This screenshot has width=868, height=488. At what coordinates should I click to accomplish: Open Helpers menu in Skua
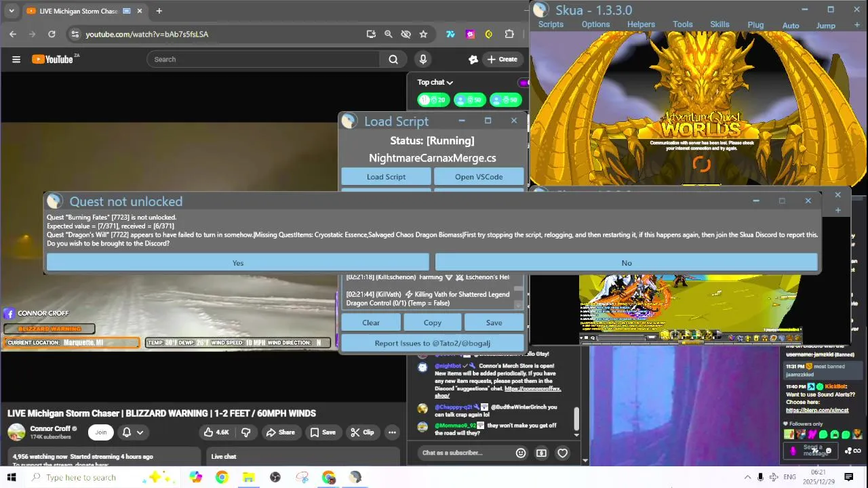(x=641, y=24)
